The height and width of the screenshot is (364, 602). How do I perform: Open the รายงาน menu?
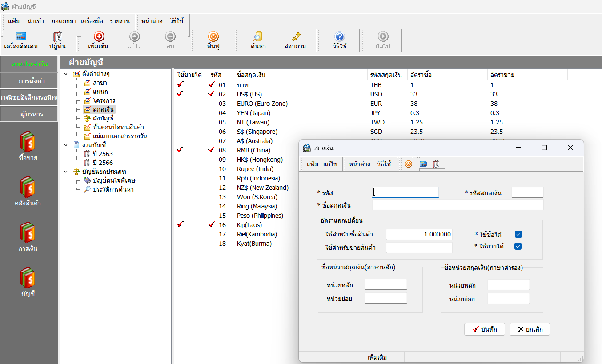pos(120,21)
